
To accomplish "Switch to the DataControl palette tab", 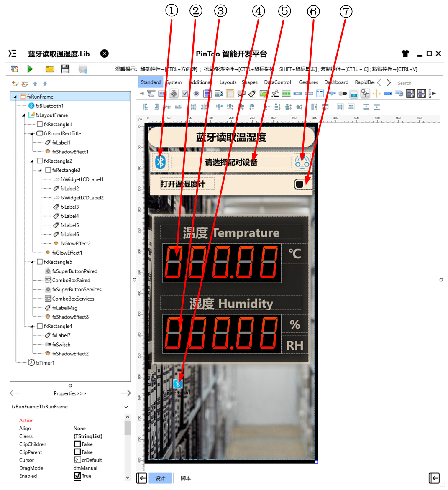I will click(x=277, y=82).
